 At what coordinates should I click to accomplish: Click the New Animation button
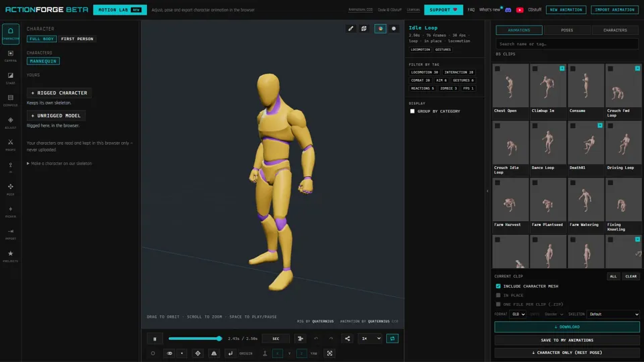pos(566,10)
